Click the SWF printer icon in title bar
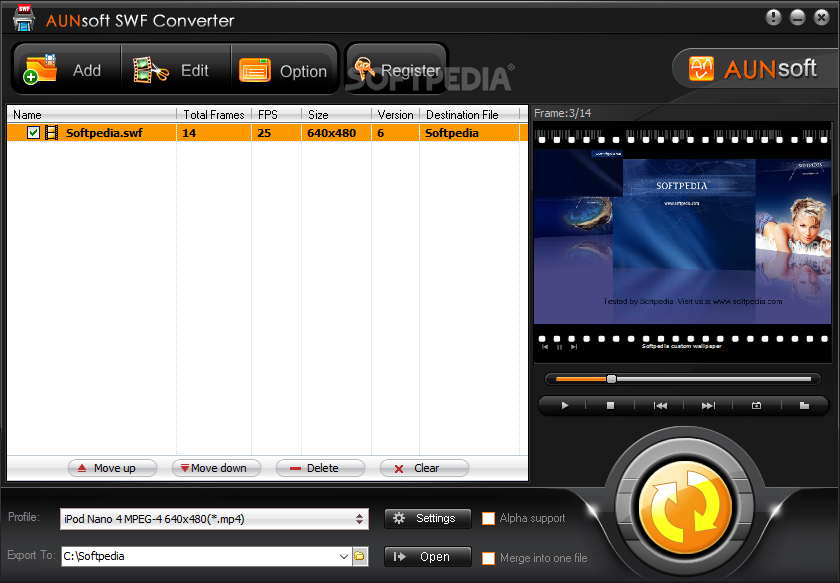The image size is (840, 583). (24, 18)
